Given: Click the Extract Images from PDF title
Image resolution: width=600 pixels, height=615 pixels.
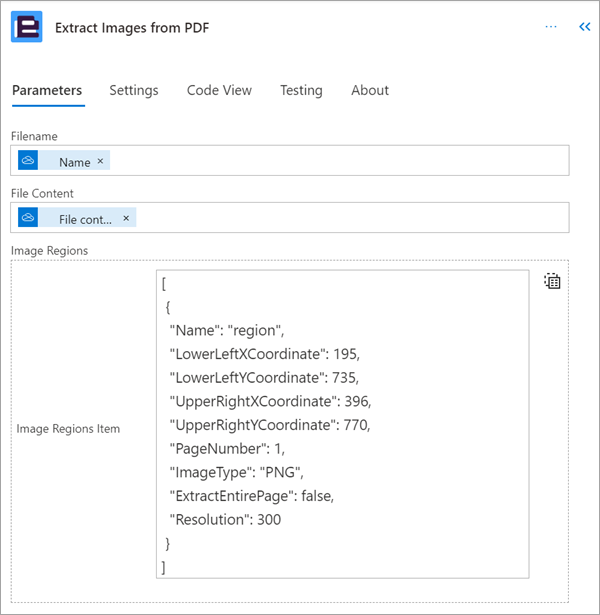Looking at the screenshot, I should 132,28.
